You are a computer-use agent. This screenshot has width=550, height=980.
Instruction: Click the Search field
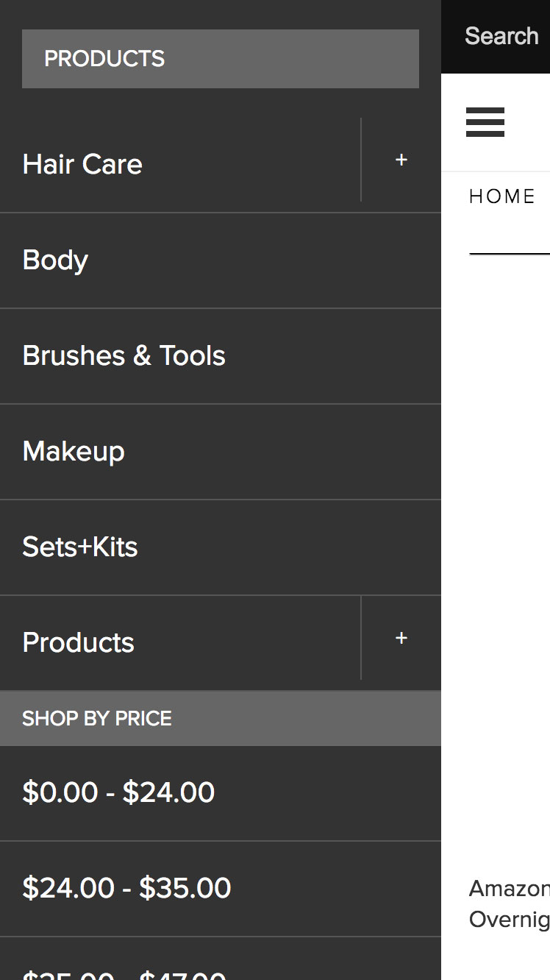[502, 36]
